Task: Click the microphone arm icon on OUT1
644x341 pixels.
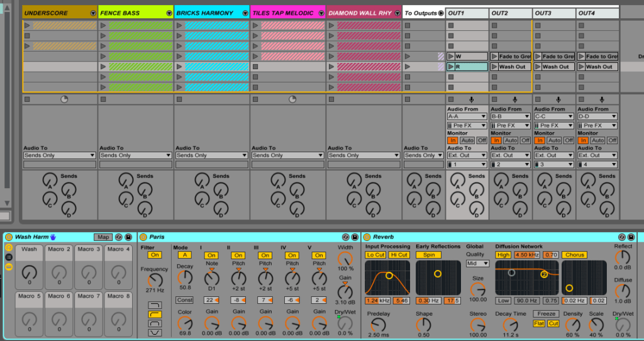Action: coord(471,99)
